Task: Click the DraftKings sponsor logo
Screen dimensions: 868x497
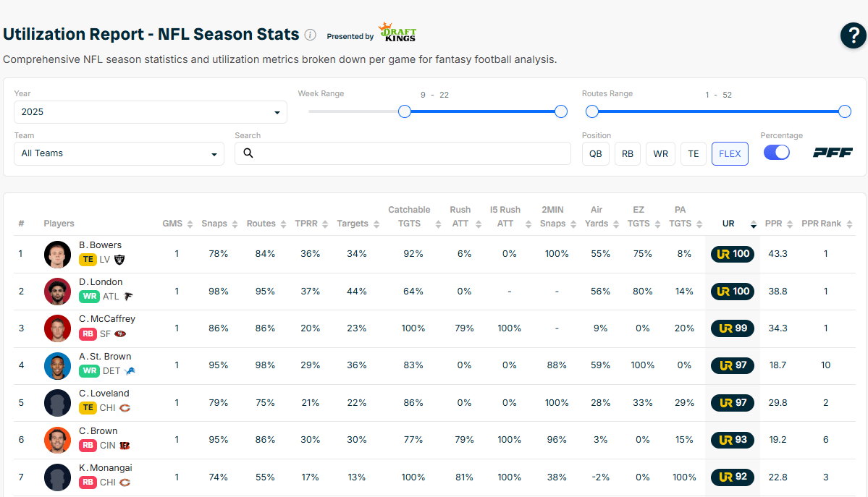Action: click(400, 33)
